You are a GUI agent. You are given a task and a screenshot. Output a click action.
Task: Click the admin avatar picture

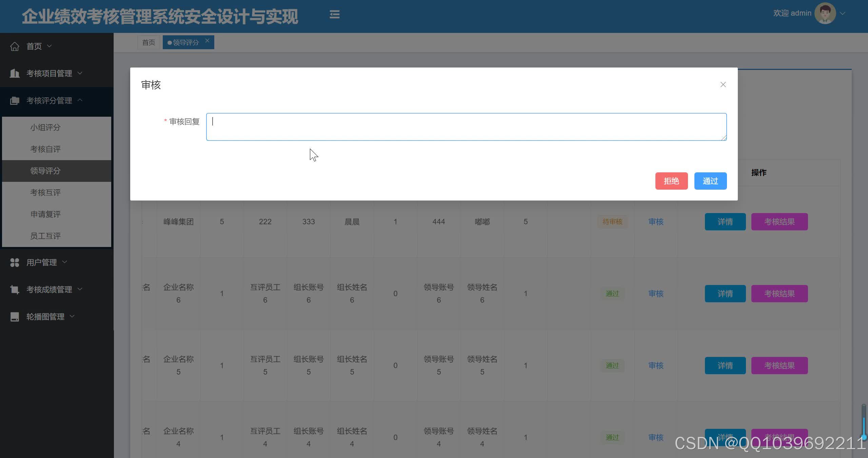(825, 14)
